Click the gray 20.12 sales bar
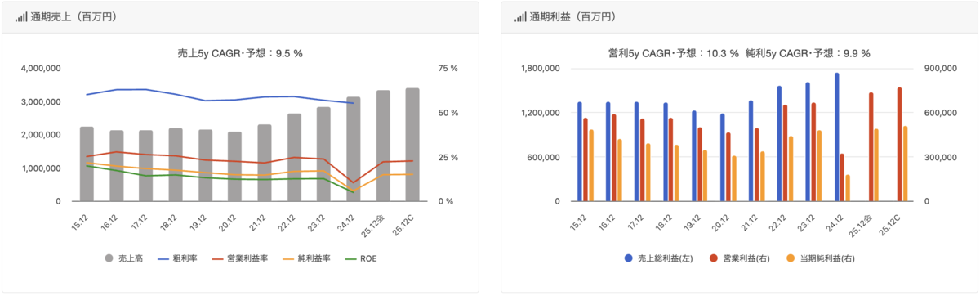980x296 pixels. [234, 167]
